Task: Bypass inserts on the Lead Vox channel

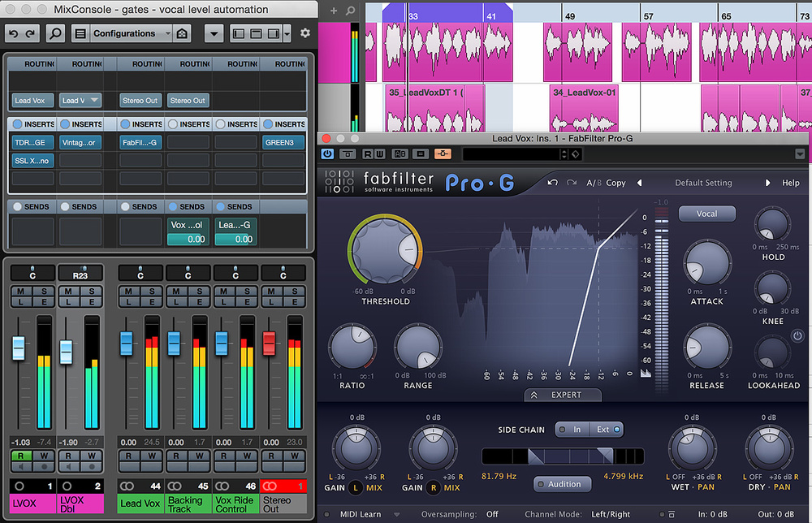Action: [x=125, y=124]
